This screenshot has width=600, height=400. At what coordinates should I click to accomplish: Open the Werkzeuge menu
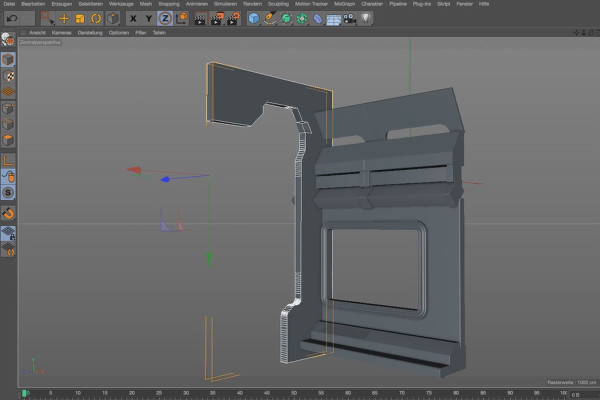(121, 4)
